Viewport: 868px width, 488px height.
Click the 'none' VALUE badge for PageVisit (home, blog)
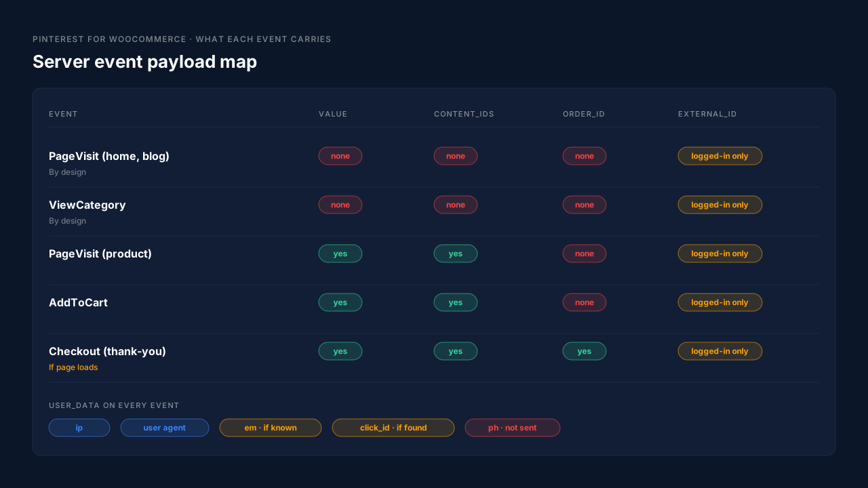pos(340,156)
